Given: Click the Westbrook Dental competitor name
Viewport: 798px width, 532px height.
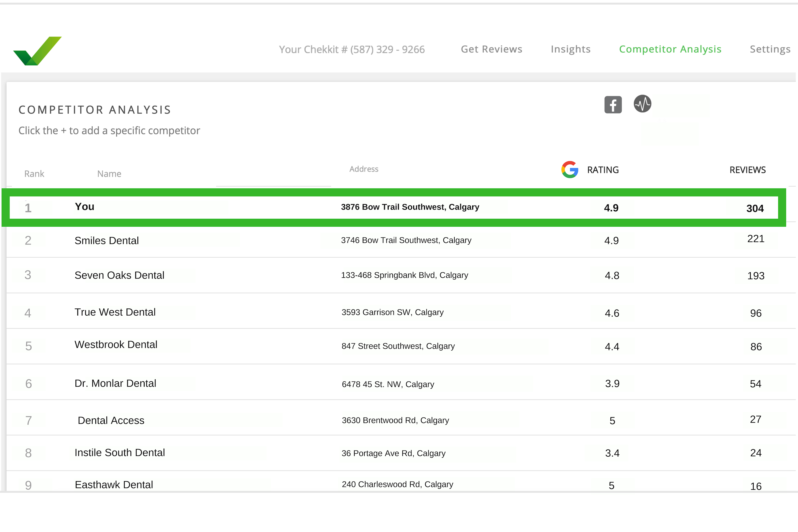Looking at the screenshot, I should coord(116,345).
